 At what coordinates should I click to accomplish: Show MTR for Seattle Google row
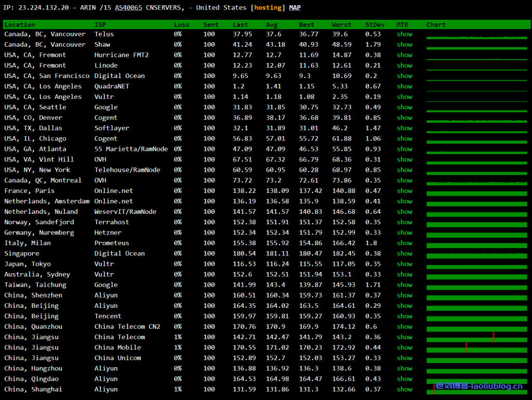[x=404, y=107]
